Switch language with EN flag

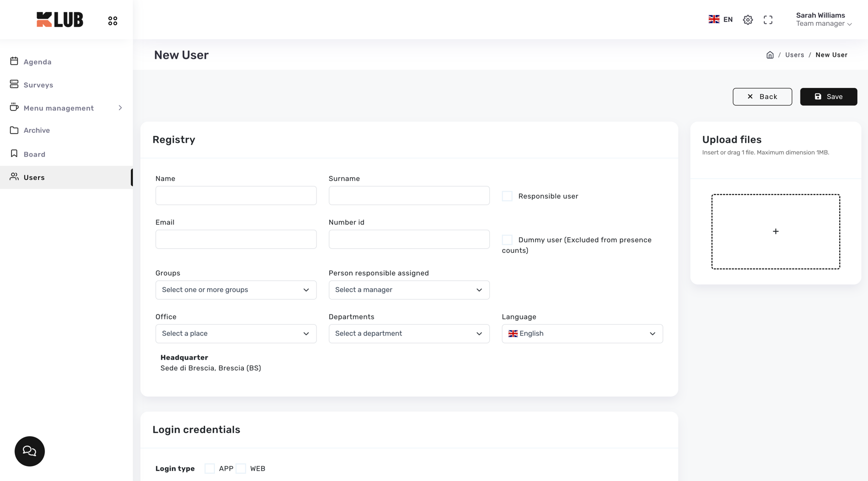tap(721, 20)
